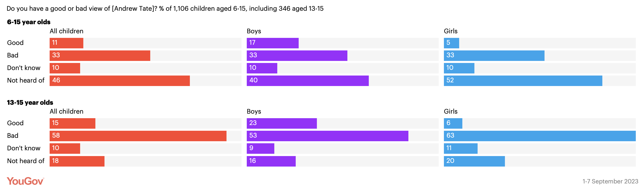Click the blue bar showing 63
Screen dimensions: 644x188
pos(540,136)
